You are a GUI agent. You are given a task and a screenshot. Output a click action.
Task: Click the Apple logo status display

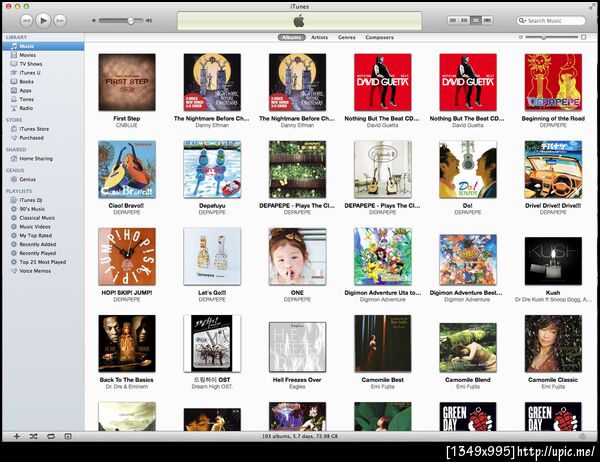pyautogui.click(x=299, y=21)
